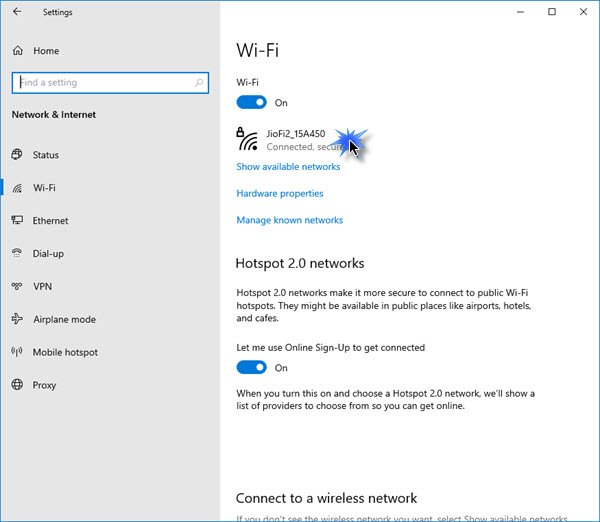Screen dimensions: 600x522
Task: Click the VPN icon in sidebar
Action: click(x=17, y=286)
